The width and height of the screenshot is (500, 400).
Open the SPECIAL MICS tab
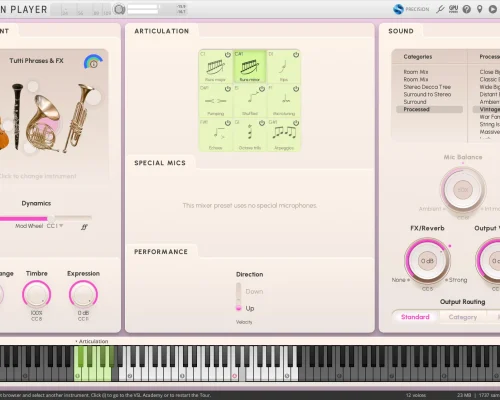pos(160,163)
